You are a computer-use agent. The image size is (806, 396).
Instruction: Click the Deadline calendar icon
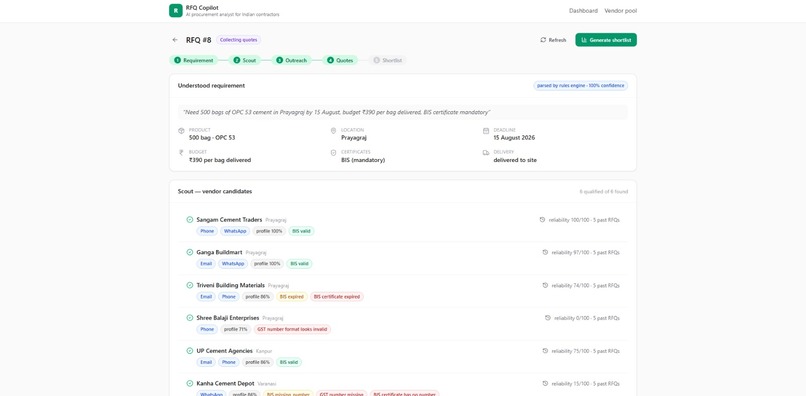coord(486,131)
